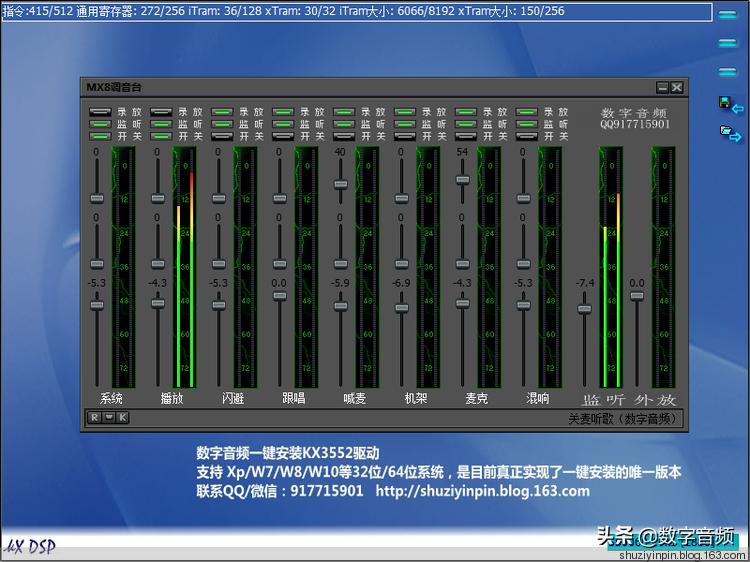
Task: Close the MX8调音台 mixer window
Action: coord(676,88)
